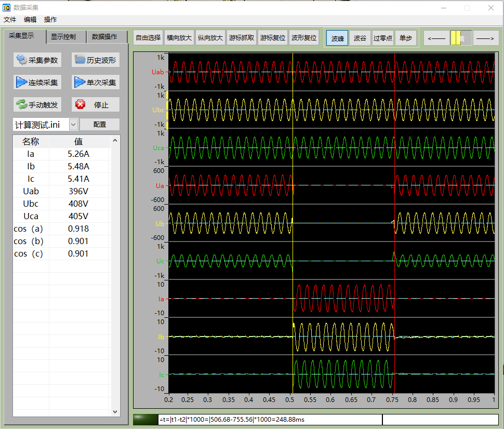This screenshot has width=504, height=429.
Task: Click the right arrow scroll button
Action: coord(485,38)
